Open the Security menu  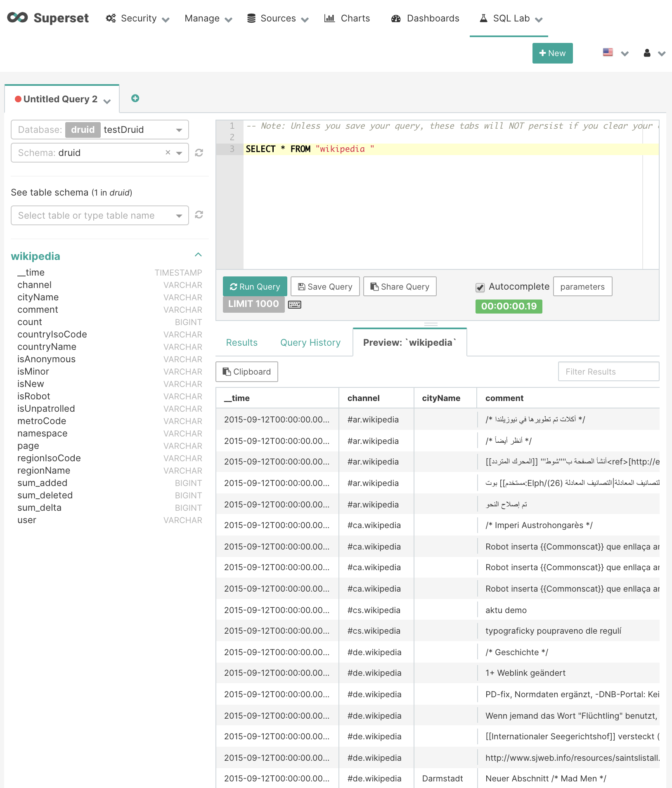coord(138,19)
